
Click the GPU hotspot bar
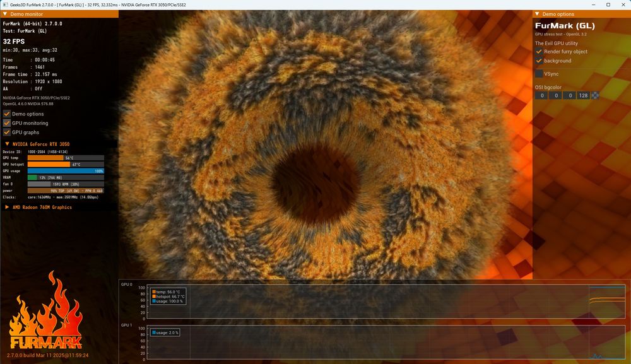[x=66, y=164]
